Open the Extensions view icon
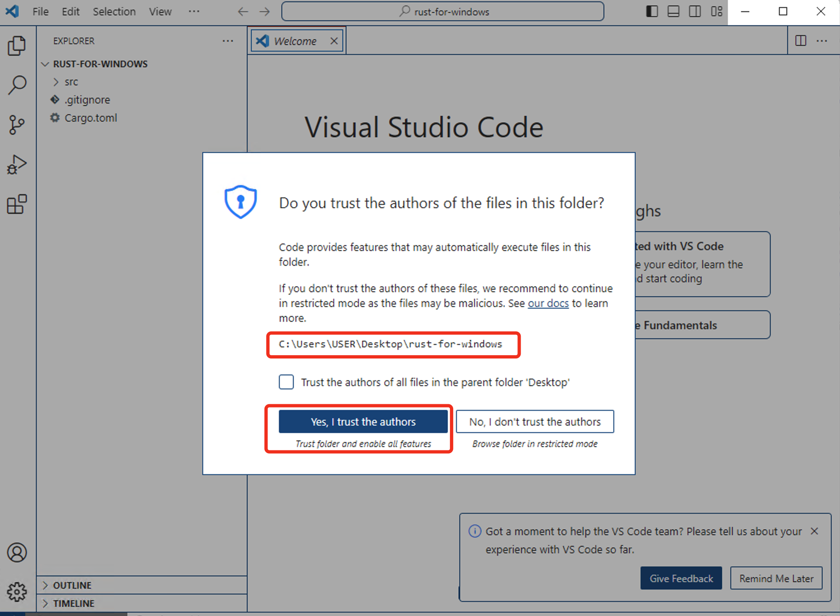The width and height of the screenshot is (840, 616). 17,204
